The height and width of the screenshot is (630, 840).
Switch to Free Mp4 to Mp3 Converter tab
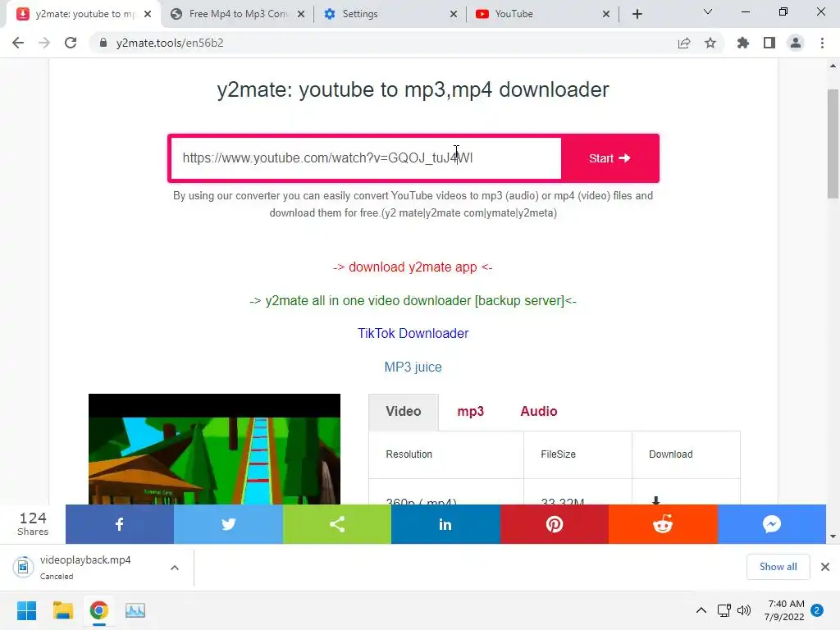[237, 14]
